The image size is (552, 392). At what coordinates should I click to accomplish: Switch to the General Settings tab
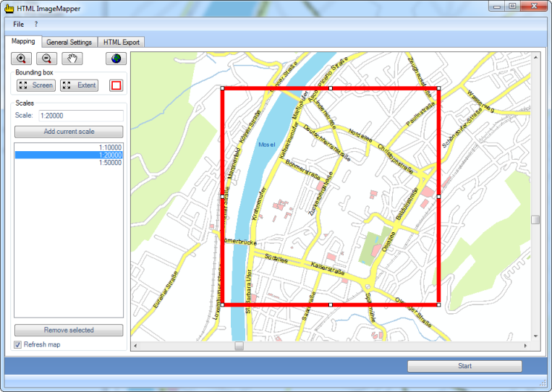(69, 42)
